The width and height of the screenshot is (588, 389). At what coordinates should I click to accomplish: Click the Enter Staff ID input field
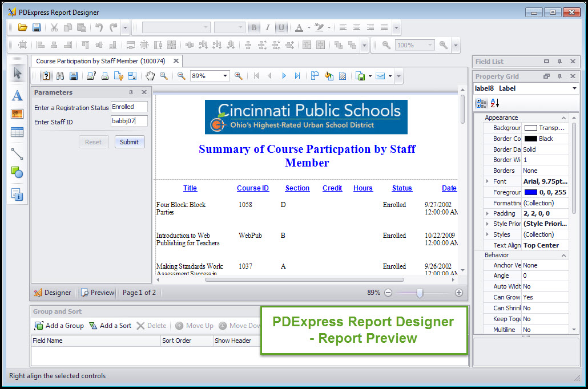[x=129, y=121]
